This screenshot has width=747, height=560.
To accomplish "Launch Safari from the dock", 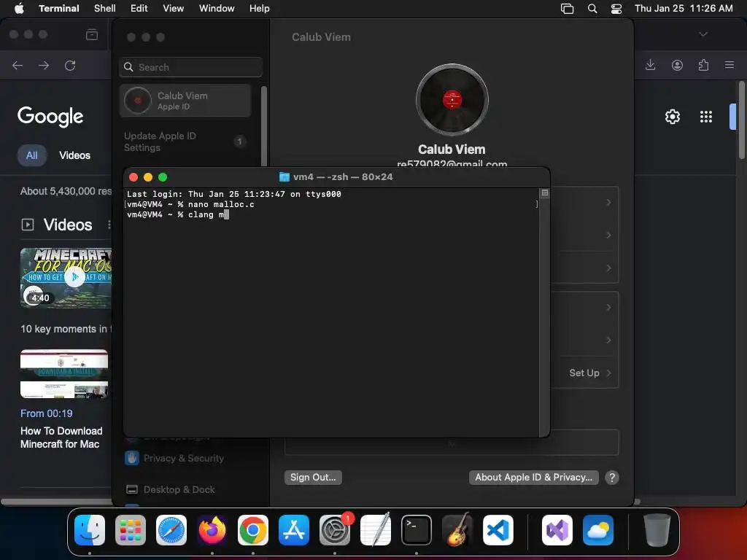I will (171, 530).
